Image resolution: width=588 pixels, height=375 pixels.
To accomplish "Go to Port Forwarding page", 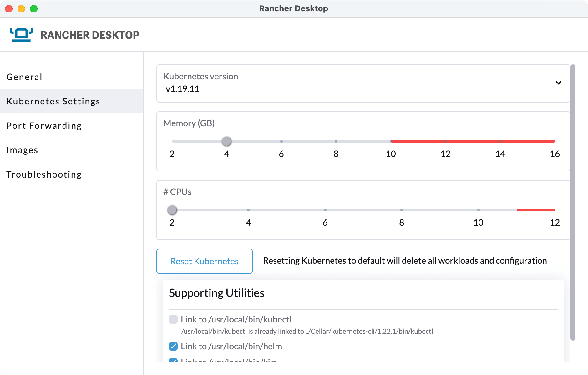I will 72,126.
